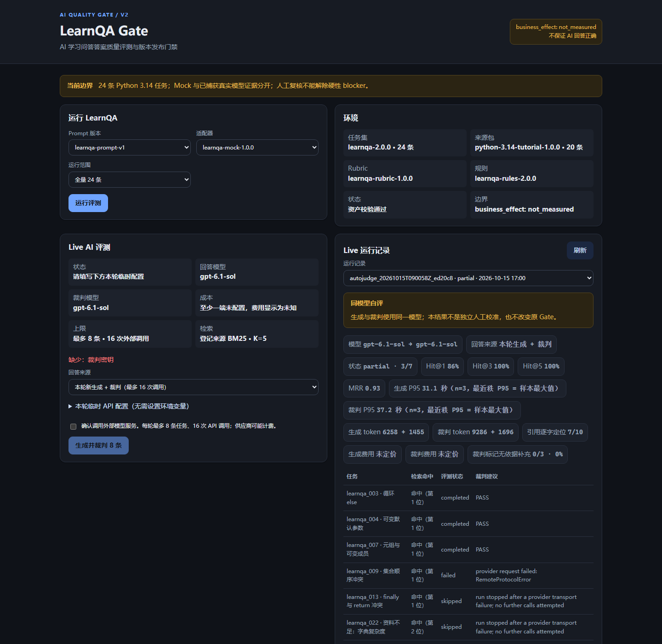662x644 pixels.
Task: Click the 生成费用 未定价 chip
Action: coord(372,454)
